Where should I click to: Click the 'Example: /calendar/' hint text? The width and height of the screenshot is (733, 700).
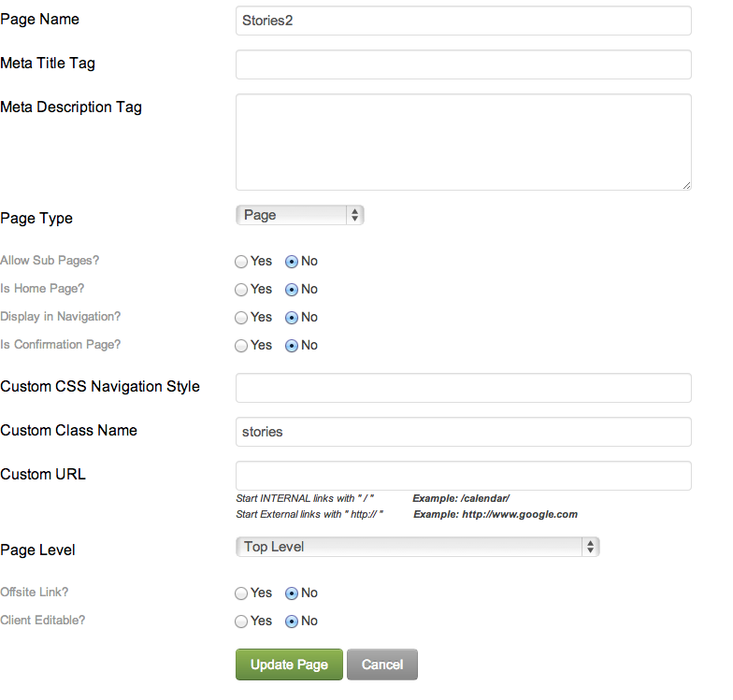pos(461,498)
